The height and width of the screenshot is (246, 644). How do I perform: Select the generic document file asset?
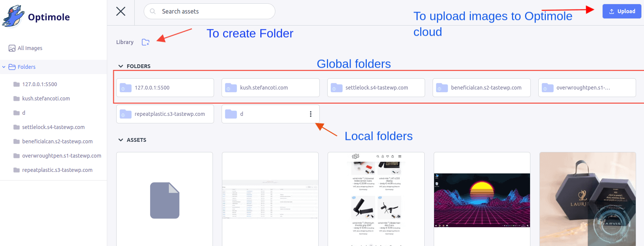click(x=164, y=199)
